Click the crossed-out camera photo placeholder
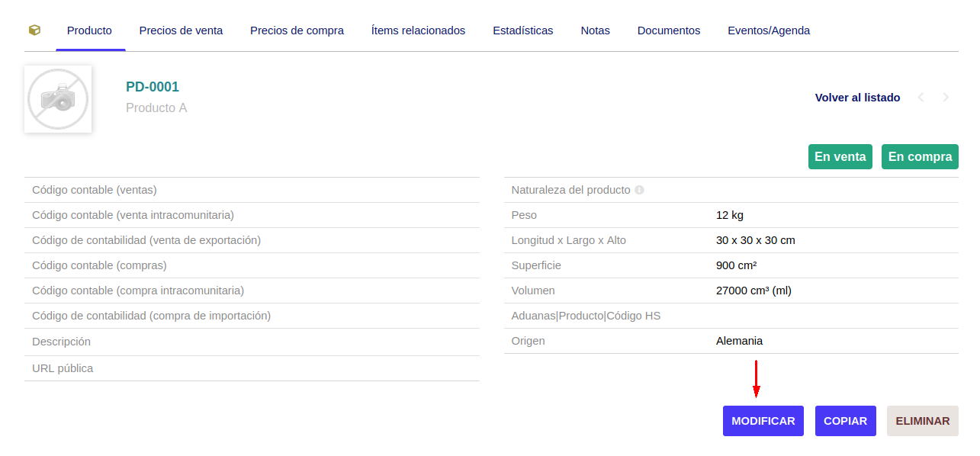Screen dimensions: 980x456 [x=58, y=98]
